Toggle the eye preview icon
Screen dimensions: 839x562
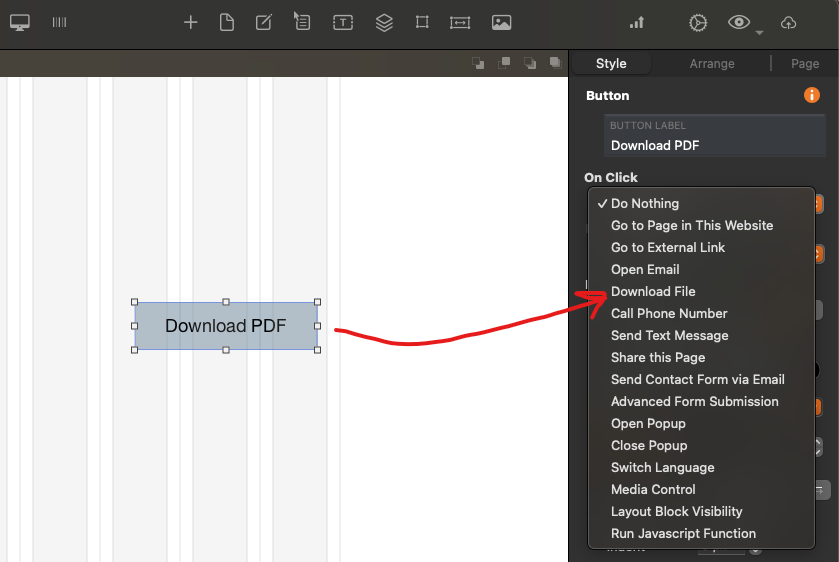[739, 22]
